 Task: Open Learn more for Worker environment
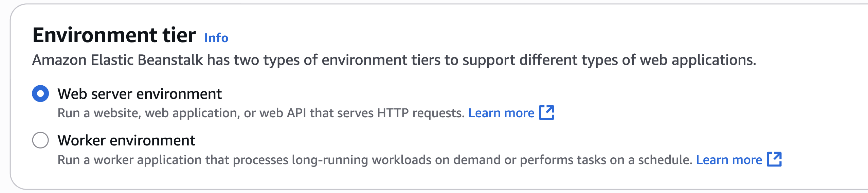click(x=729, y=160)
